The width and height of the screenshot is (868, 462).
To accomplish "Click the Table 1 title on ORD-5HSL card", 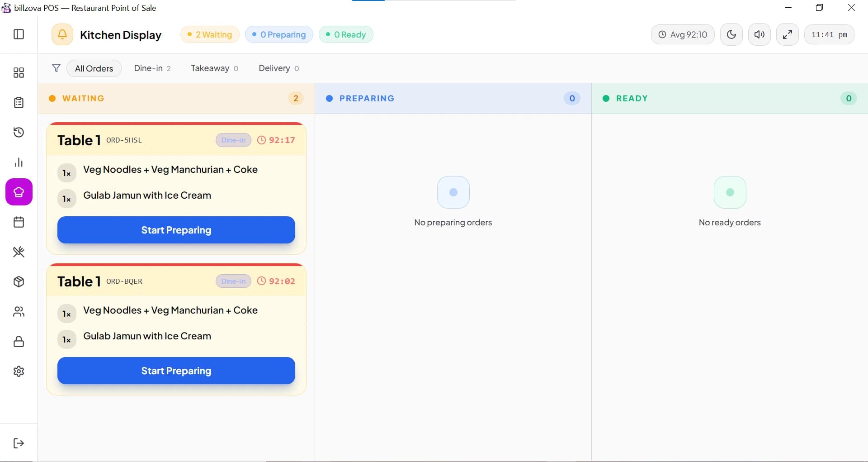I will click(79, 140).
